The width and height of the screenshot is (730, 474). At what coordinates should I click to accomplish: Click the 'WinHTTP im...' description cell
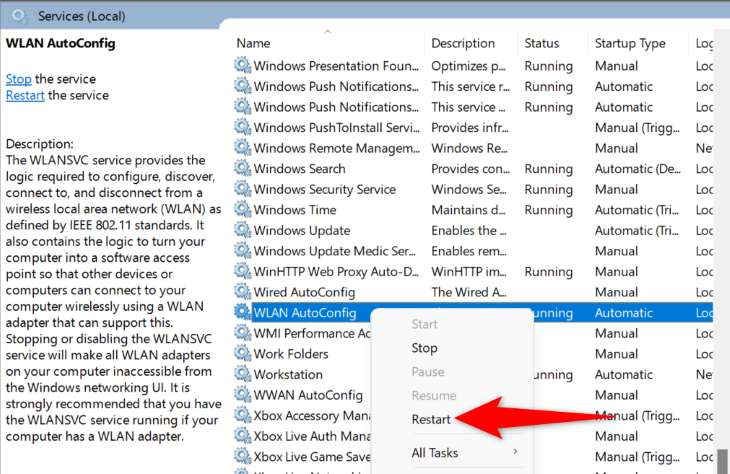tap(468, 271)
